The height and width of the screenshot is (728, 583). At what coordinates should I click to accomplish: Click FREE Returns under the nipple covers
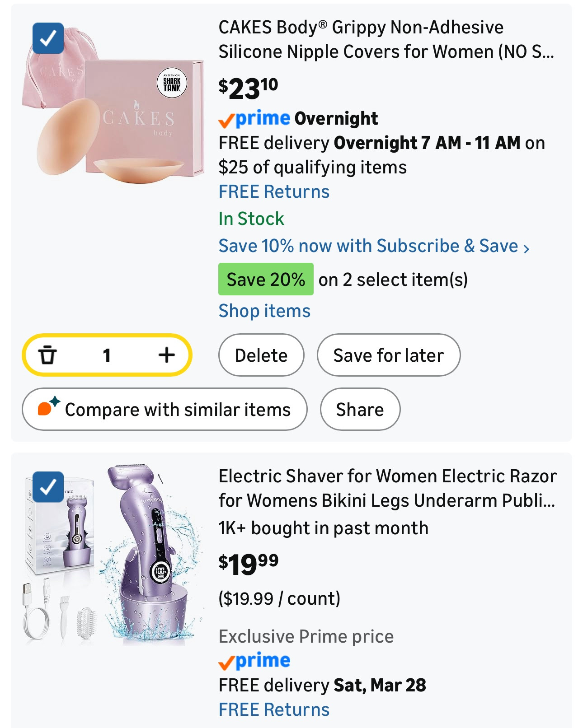pyautogui.click(x=274, y=191)
